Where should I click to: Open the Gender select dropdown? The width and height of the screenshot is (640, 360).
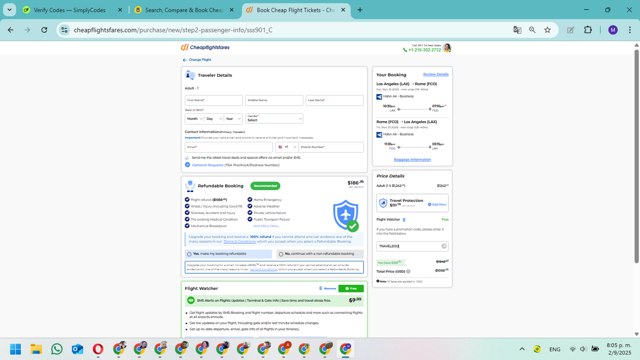pos(274,119)
